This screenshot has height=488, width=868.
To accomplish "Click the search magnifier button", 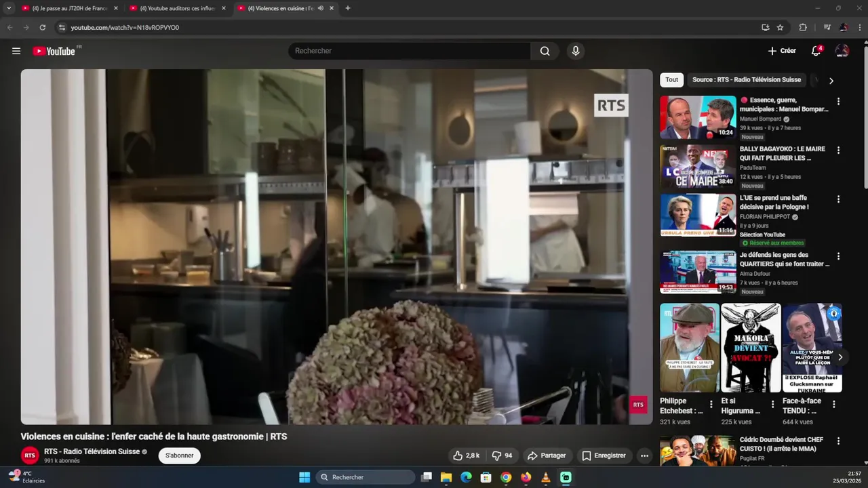I will tap(545, 51).
